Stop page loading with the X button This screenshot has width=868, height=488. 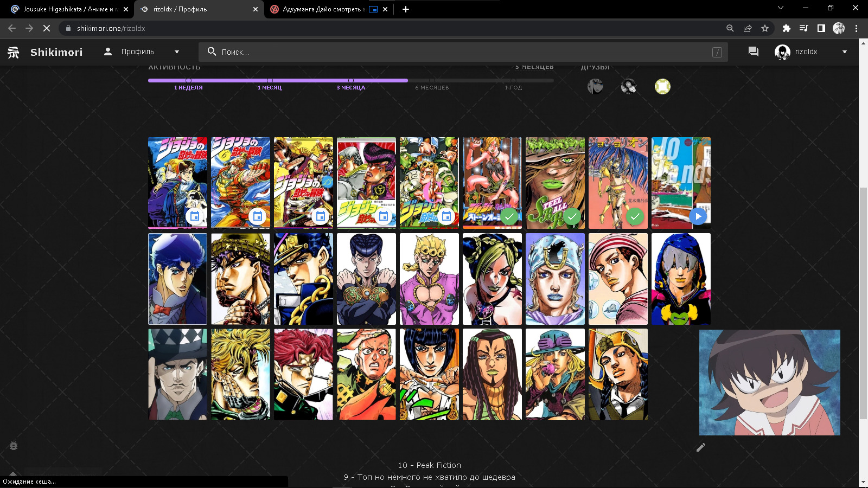coord(47,28)
